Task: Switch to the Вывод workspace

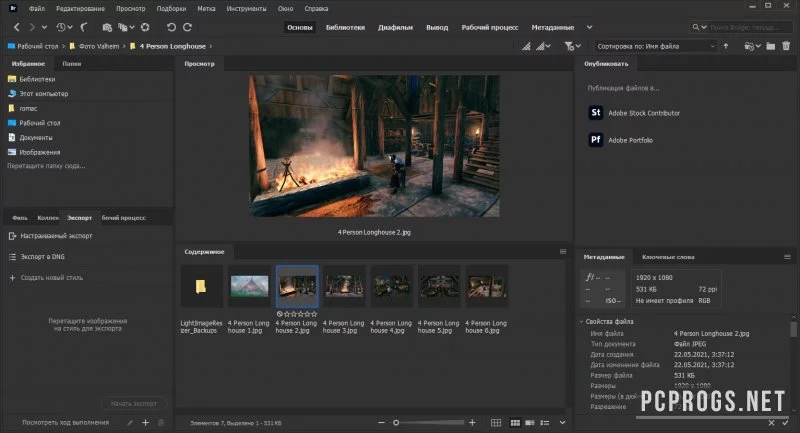Action: [437, 28]
